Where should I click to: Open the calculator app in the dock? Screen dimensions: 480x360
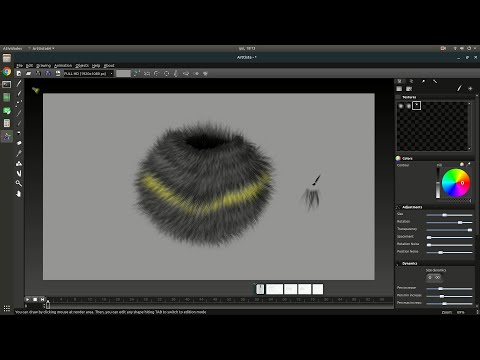pos(7,123)
